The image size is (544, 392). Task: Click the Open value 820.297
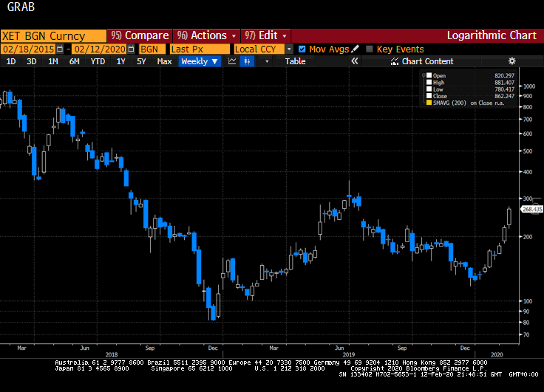click(504, 75)
